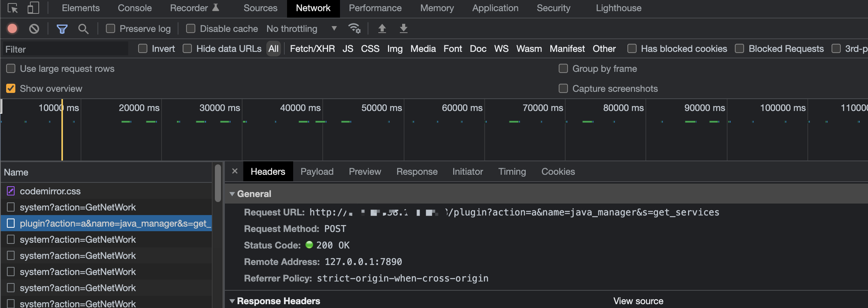Check Hide data URLs

click(187, 48)
